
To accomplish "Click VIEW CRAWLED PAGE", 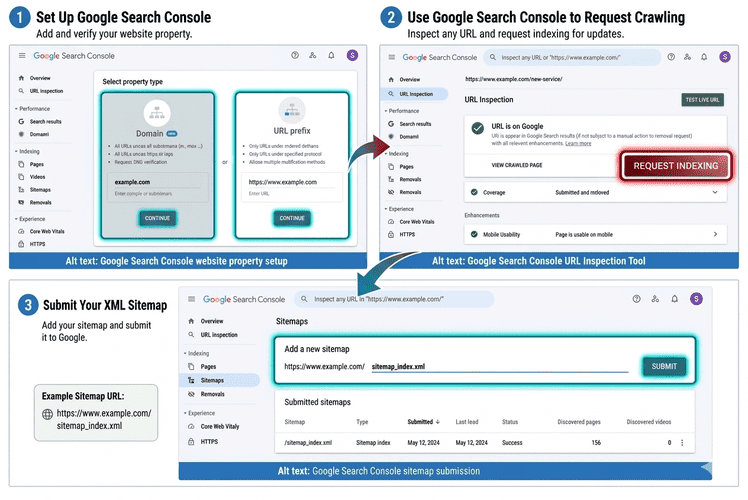I will tap(517, 165).
